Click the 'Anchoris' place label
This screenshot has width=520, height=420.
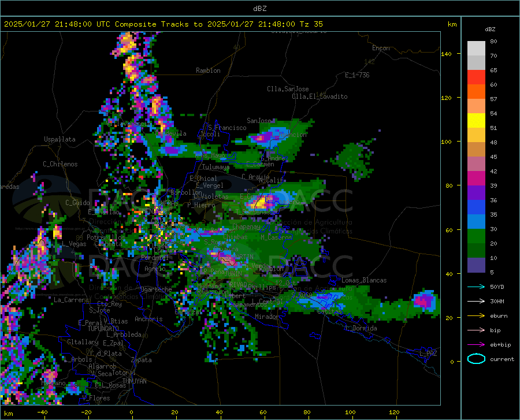click(148, 319)
